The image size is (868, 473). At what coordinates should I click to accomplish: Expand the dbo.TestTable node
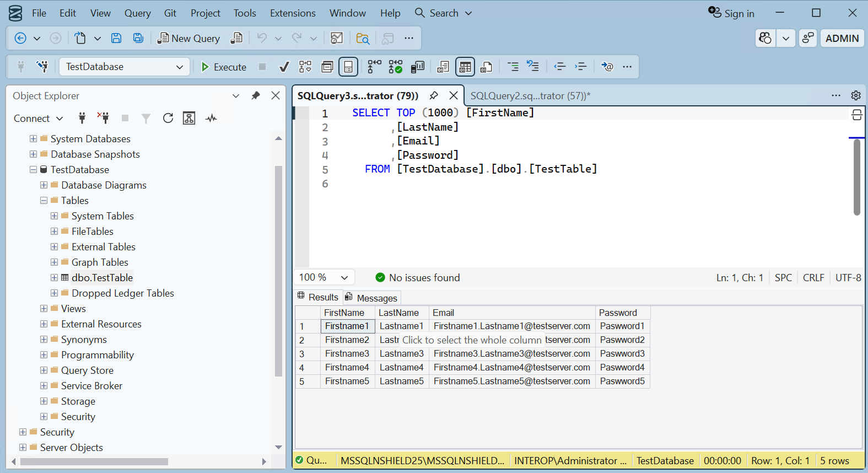[55, 278]
